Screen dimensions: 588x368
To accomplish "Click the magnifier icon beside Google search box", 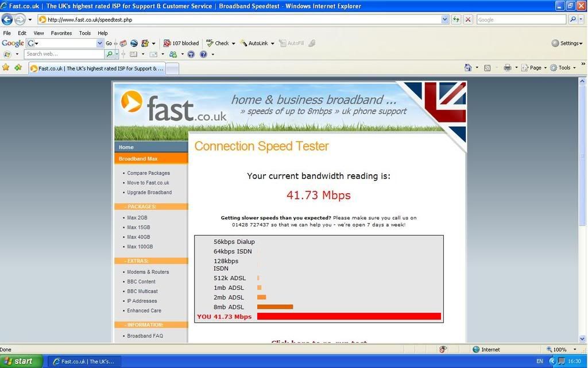I will [x=573, y=20].
